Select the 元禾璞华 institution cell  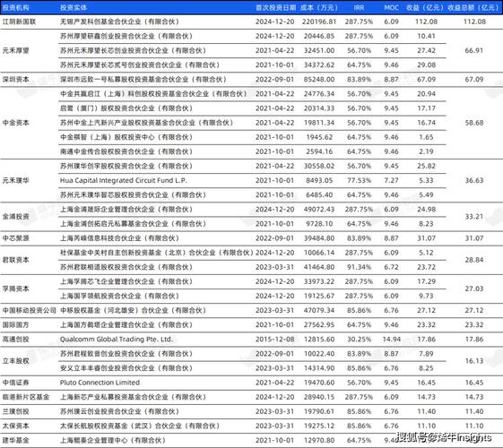pos(16,180)
